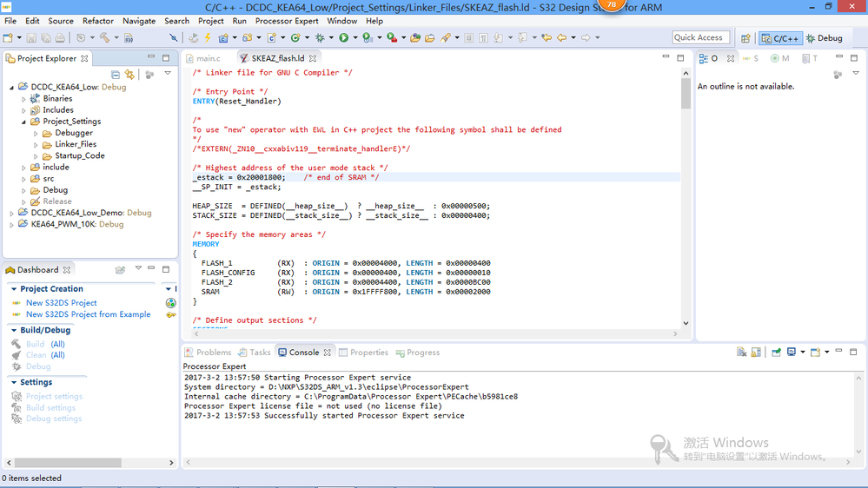
Task: Click the Back navigation arrow icon
Action: [x=562, y=37]
